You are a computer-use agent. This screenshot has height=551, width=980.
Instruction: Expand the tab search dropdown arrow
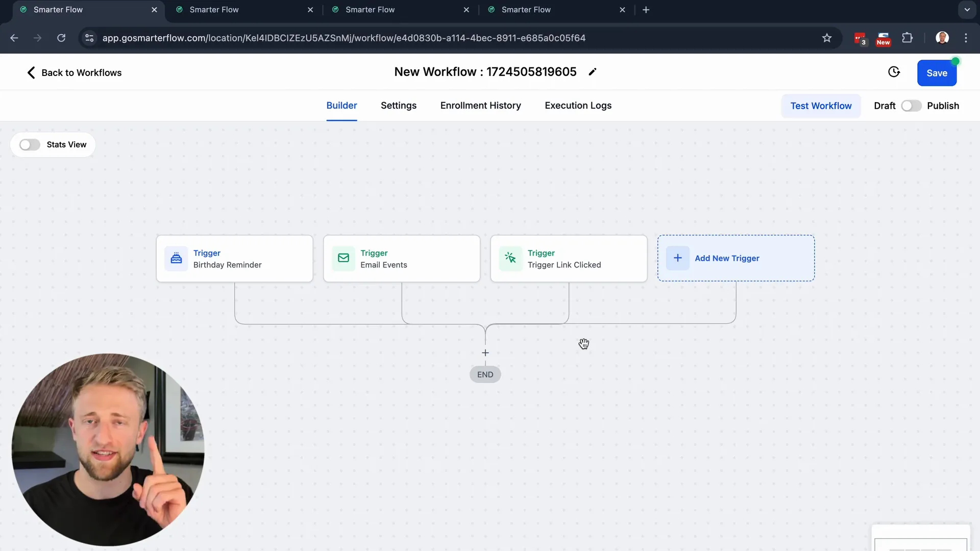click(967, 10)
